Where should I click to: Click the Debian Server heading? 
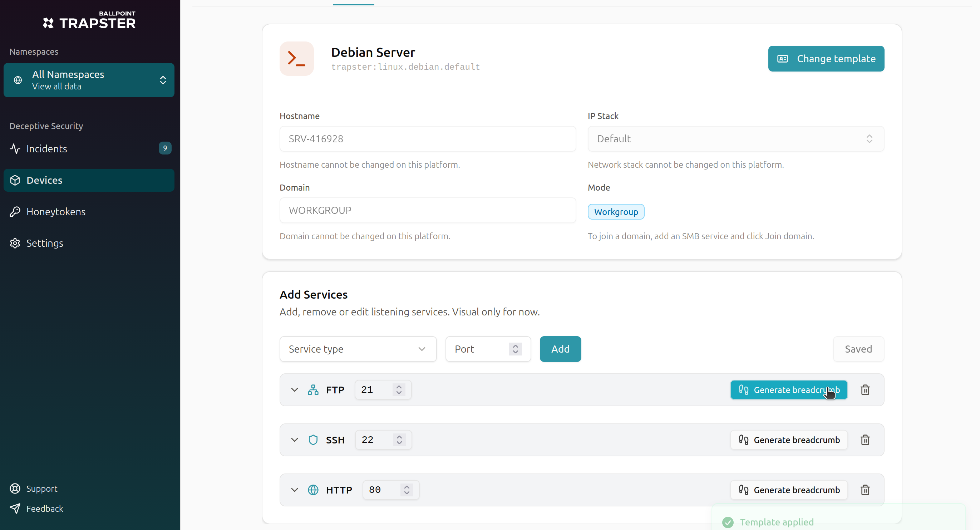click(x=373, y=52)
